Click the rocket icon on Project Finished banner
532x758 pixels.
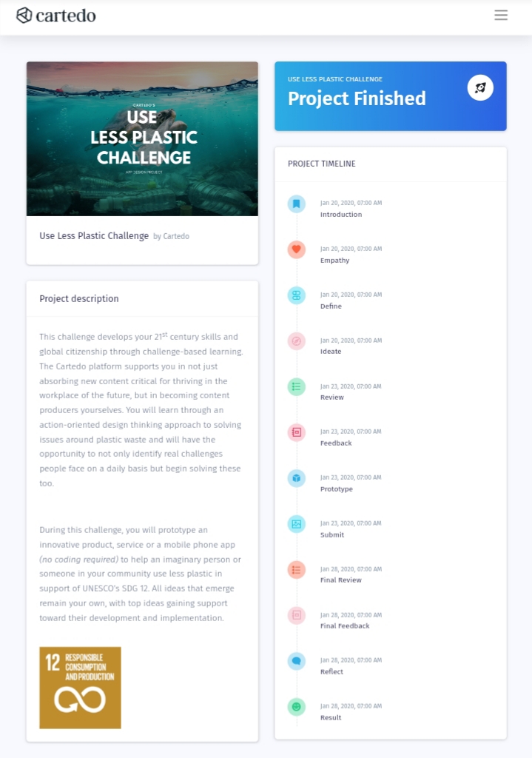(480, 87)
